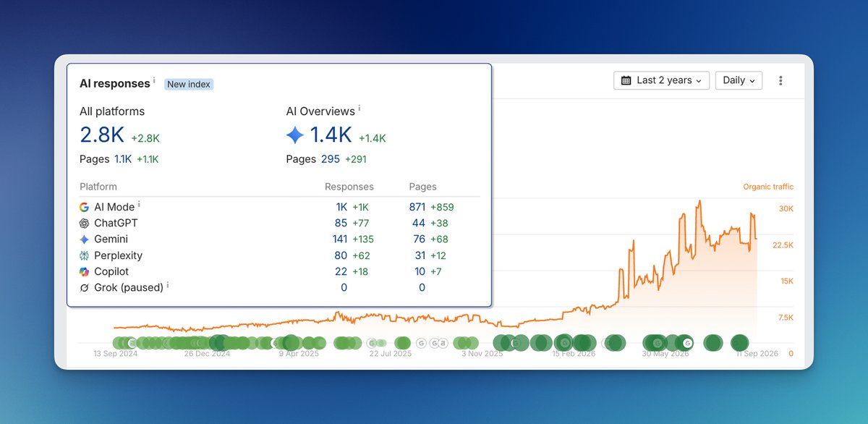Screen dimensions: 868x424
Task: Click the Gemini responses value 141
Action: (x=339, y=239)
